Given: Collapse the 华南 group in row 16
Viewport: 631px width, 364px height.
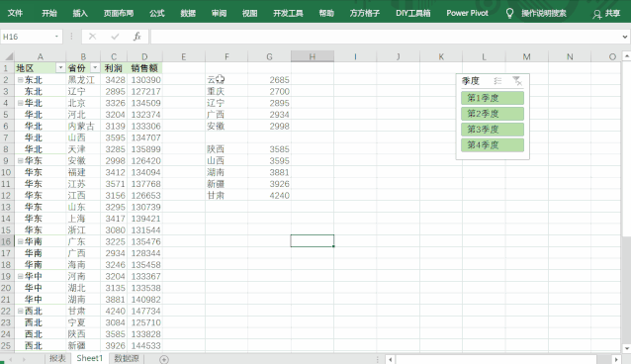Looking at the screenshot, I should (20, 241).
